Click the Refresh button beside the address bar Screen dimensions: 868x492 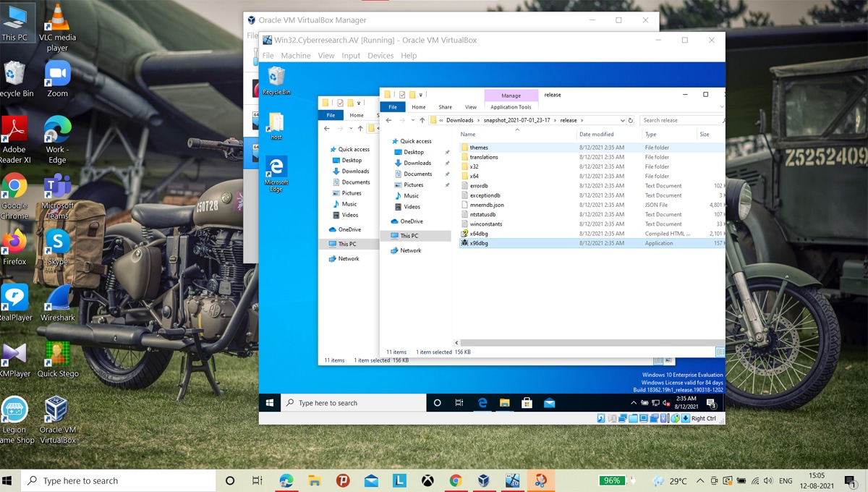coord(631,121)
